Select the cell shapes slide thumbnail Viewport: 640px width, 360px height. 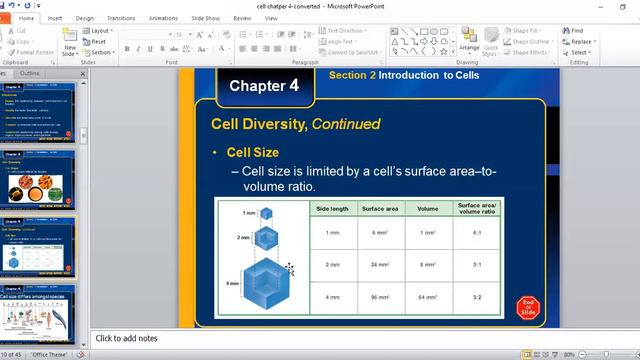pos(37,180)
